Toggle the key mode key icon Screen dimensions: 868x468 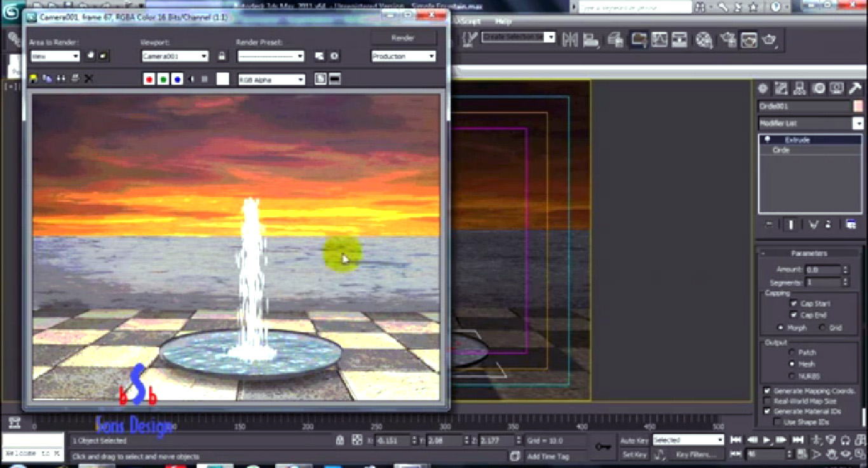coord(602,447)
